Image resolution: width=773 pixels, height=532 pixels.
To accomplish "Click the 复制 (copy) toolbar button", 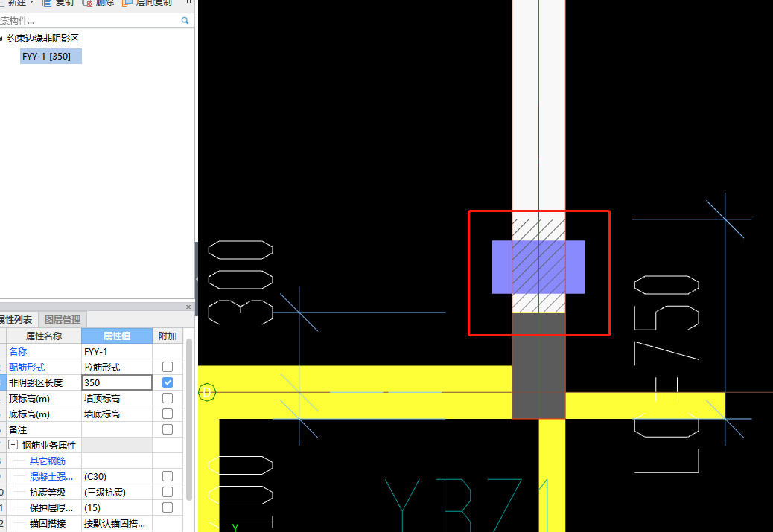I will pyautogui.click(x=58, y=3).
